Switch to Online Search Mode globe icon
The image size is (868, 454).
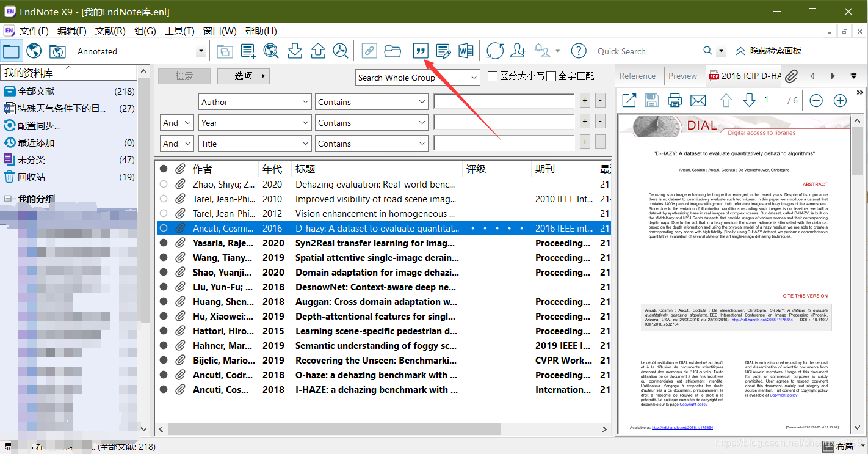click(34, 51)
